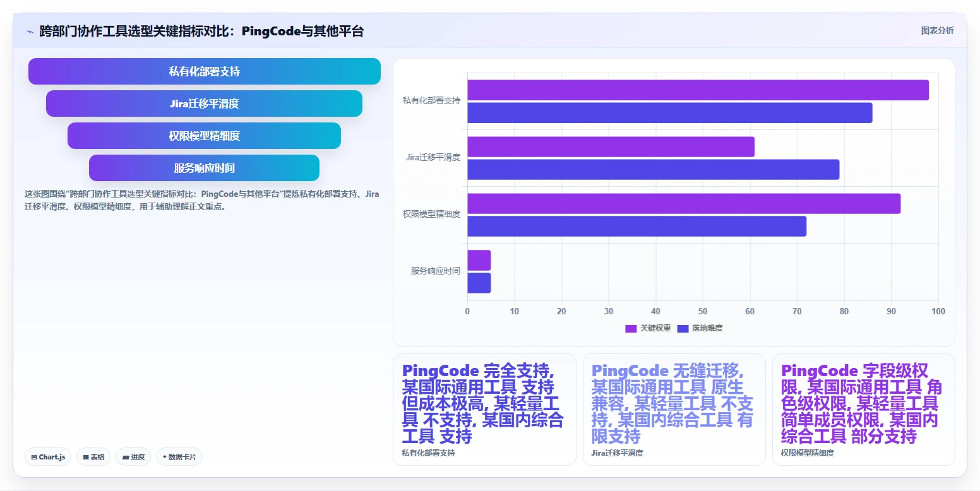Click the 关键权重 bar for 服务响应时间
This screenshot has height=491, width=980.
pos(479,261)
